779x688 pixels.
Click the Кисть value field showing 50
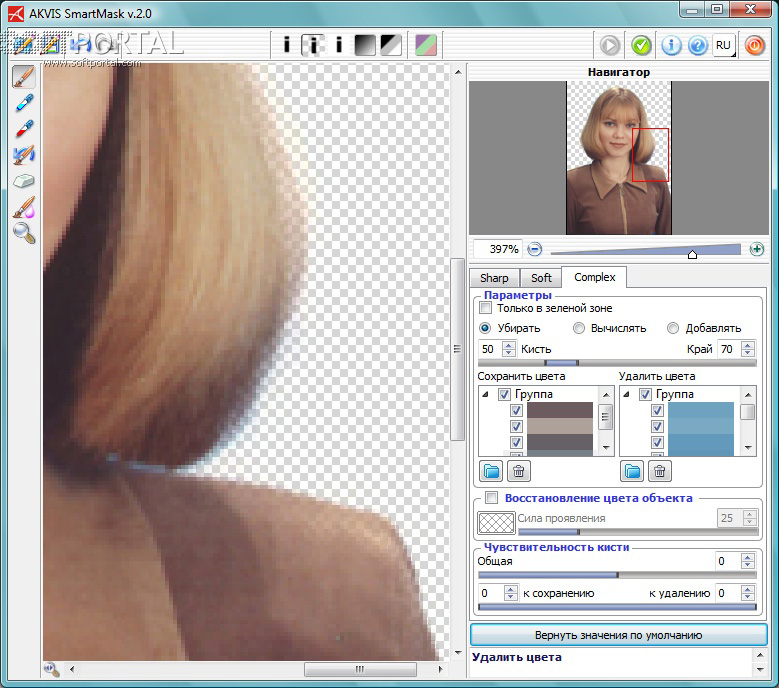490,349
